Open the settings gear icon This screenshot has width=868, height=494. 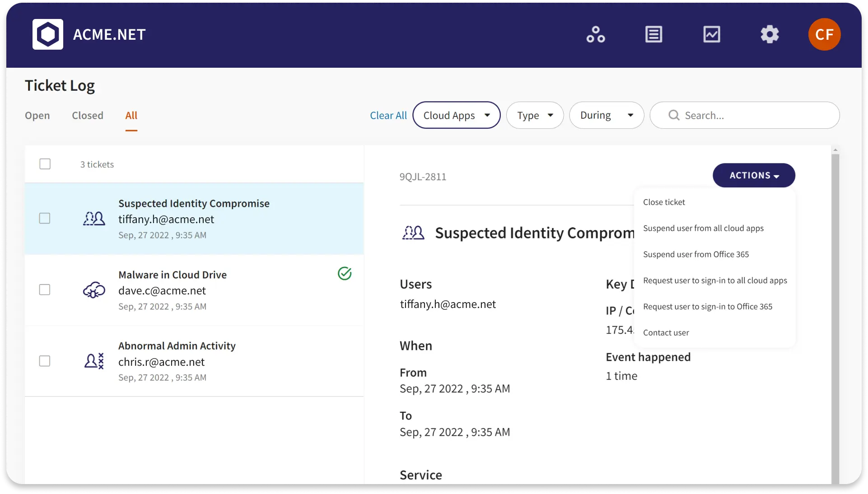coord(770,34)
